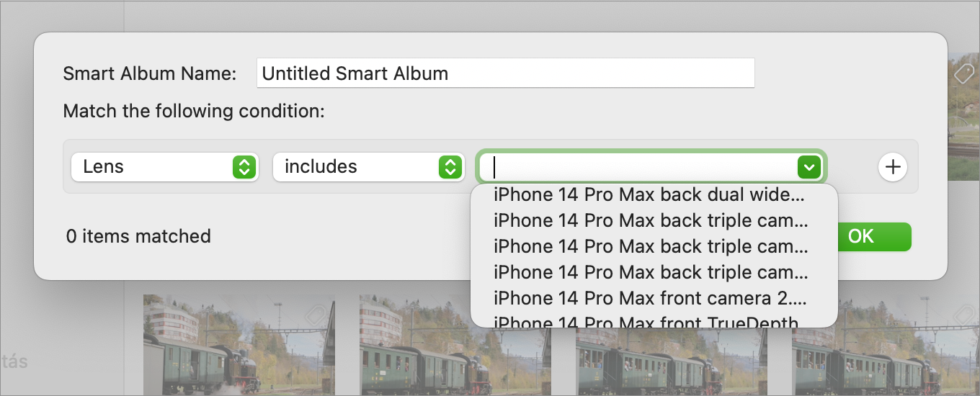This screenshot has width=980, height=396.
Task: Click the Smart Album Name text field
Action: [505, 73]
